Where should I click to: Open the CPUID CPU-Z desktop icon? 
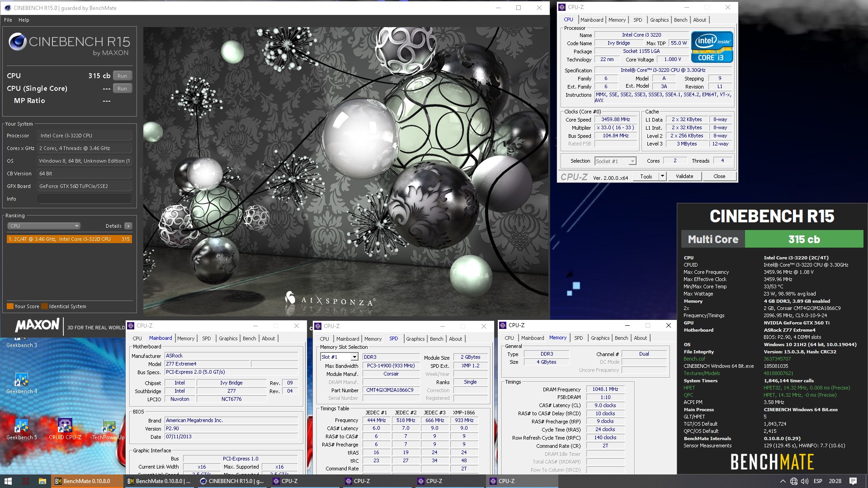tap(65, 429)
